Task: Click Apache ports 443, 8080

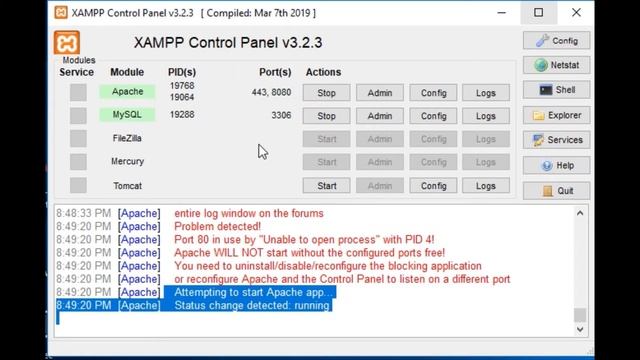Action: [271, 92]
